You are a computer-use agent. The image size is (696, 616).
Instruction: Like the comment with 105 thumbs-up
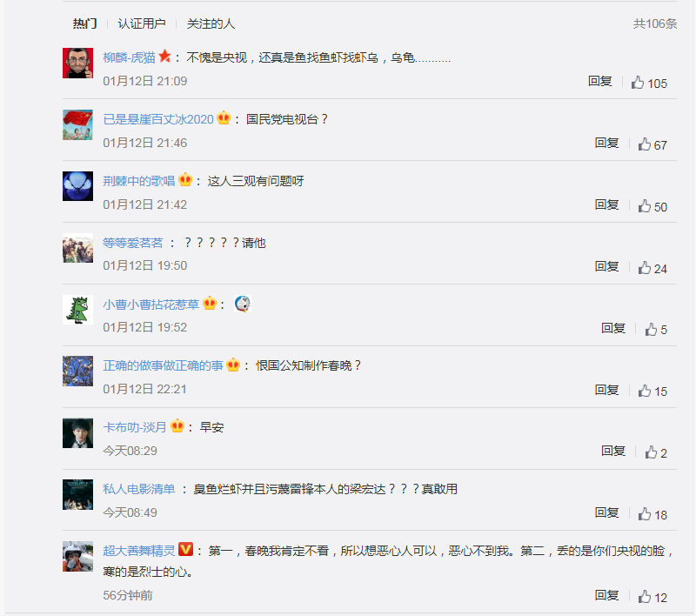(x=638, y=83)
